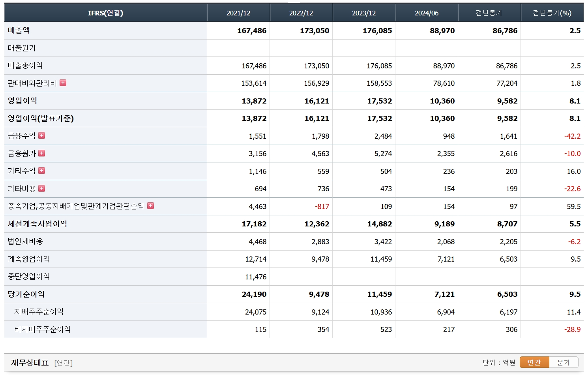The width and height of the screenshot is (588, 375).
Task: Expand 종속기업,공동지배기업및관계기업관련손익 plus icon
Action: tap(150, 206)
